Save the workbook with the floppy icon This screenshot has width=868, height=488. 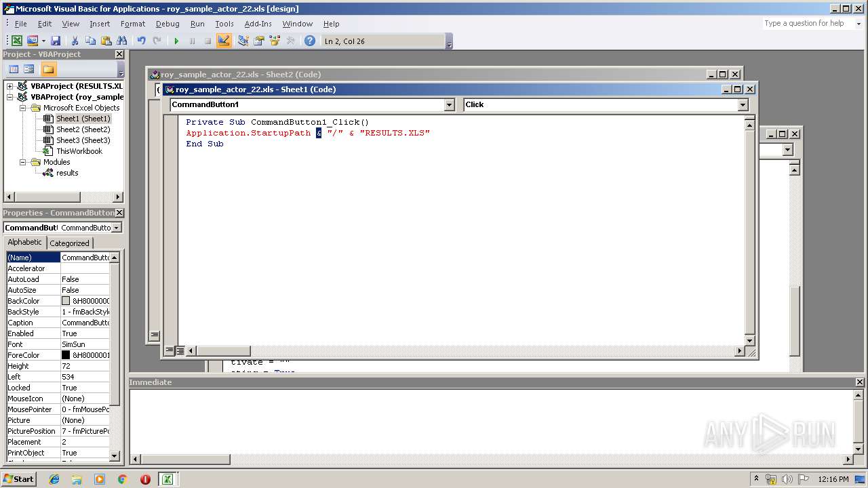coord(56,41)
